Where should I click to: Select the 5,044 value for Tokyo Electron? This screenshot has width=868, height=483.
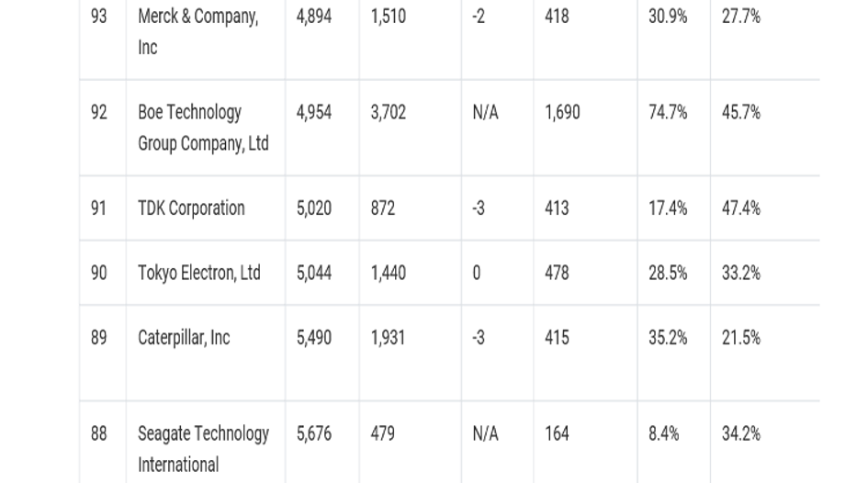pyautogui.click(x=314, y=273)
